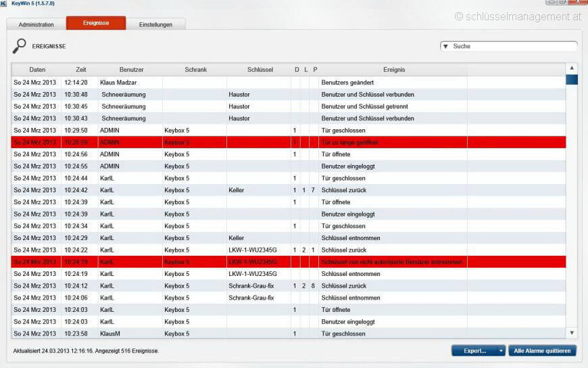Switch to the Administration tab
The image size is (588, 368).
click(x=36, y=24)
